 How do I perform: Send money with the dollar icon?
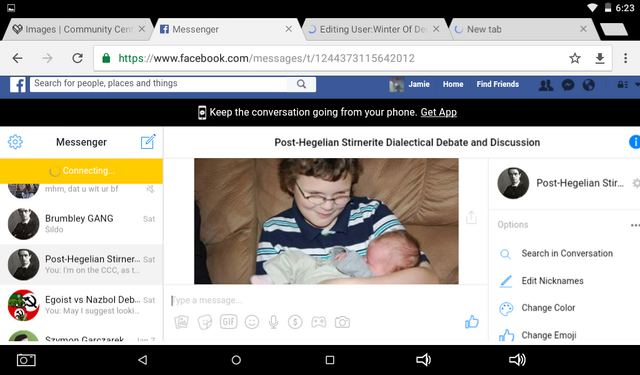point(295,322)
